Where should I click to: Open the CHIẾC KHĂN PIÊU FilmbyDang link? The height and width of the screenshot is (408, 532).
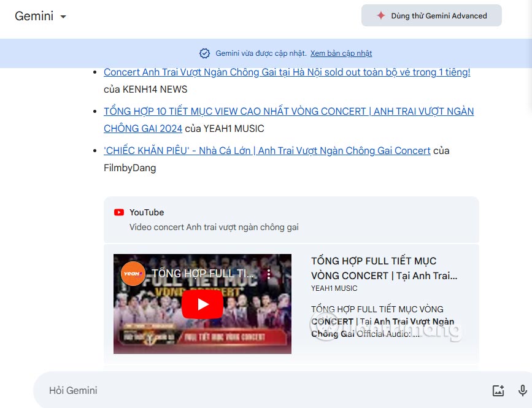265,150
